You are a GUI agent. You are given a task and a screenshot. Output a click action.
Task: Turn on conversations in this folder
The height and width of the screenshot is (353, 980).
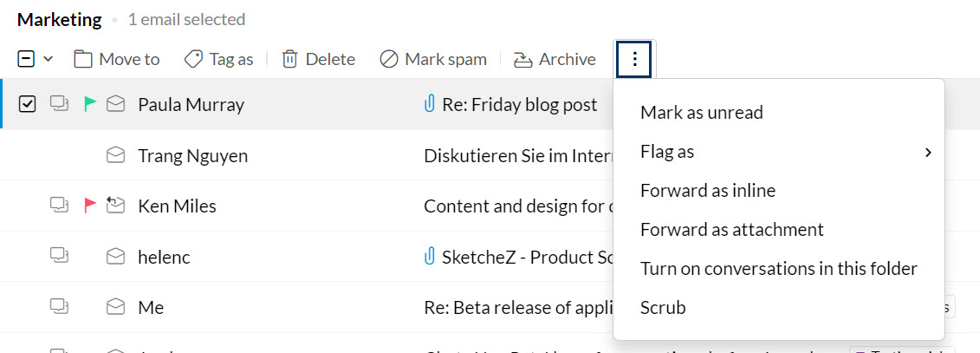[778, 269]
